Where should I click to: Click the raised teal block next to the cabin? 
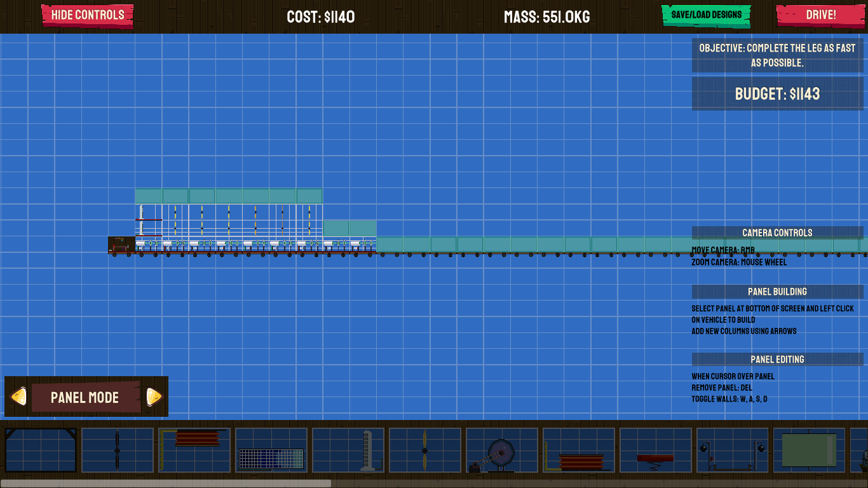[x=349, y=228]
